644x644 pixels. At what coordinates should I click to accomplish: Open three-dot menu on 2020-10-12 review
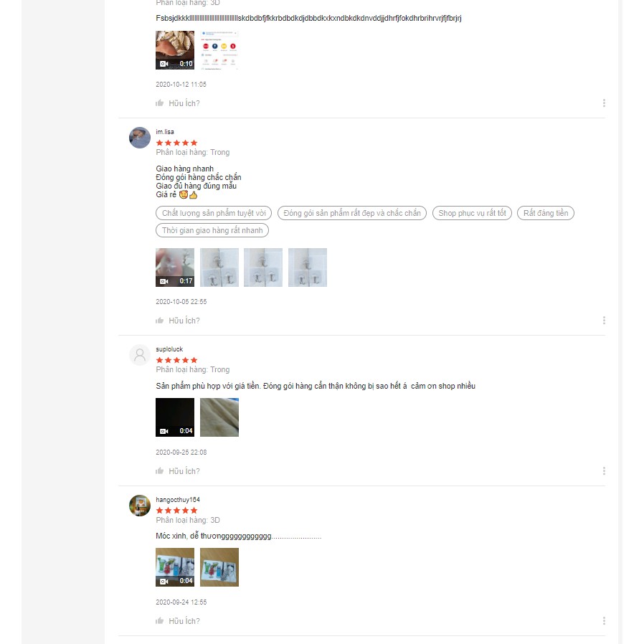(604, 103)
